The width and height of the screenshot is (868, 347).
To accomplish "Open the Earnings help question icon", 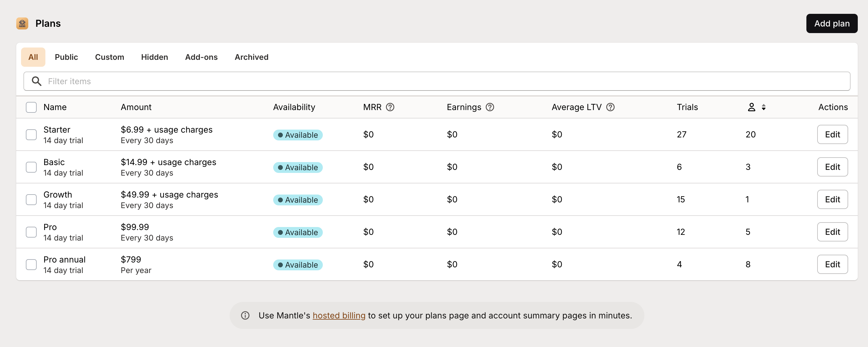I will click(x=490, y=107).
